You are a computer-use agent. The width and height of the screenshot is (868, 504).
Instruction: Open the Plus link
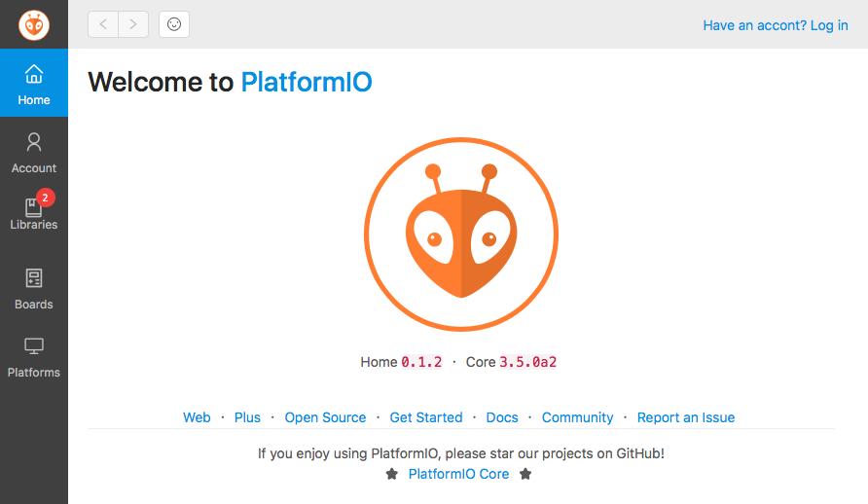pos(247,417)
